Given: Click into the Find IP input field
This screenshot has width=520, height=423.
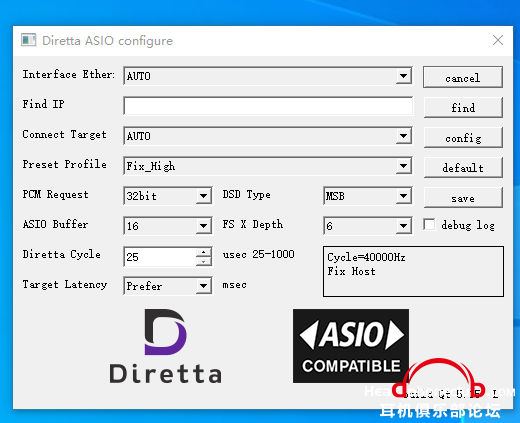Looking at the screenshot, I should click(x=268, y=106).
